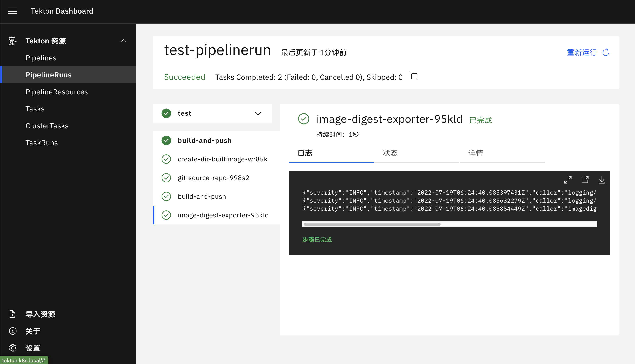Select step create-dir-builtimage-wr85k
The width and height of the screenshot is (635, 364).
click(223, 159)
